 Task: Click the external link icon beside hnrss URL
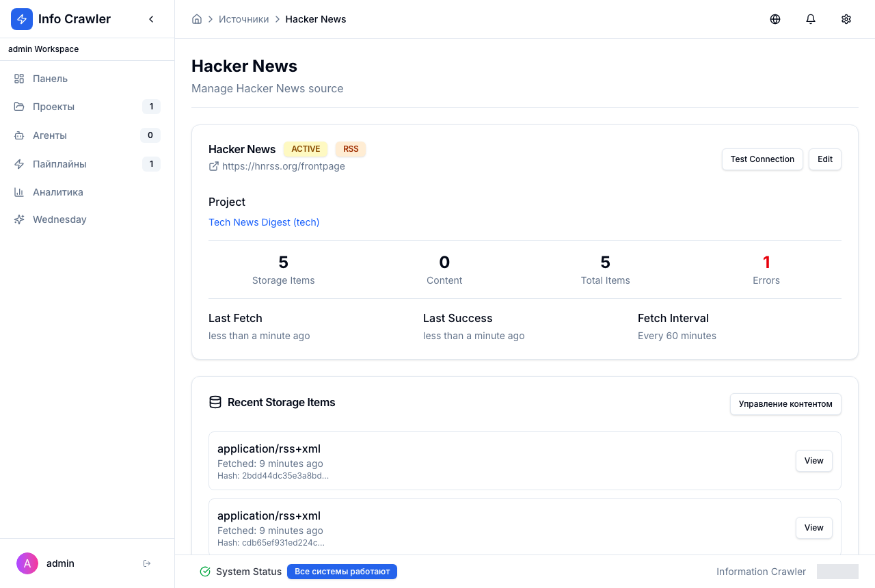click(x=214, y=166)
